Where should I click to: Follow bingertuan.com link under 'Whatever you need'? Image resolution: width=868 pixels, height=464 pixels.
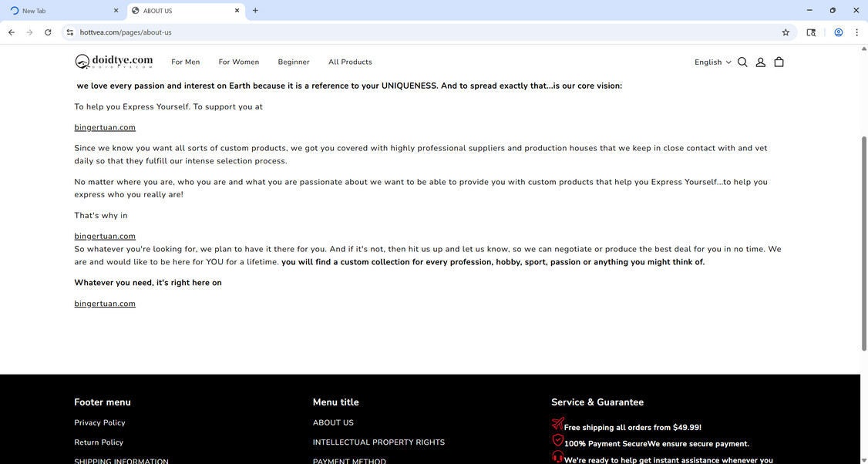105,304
